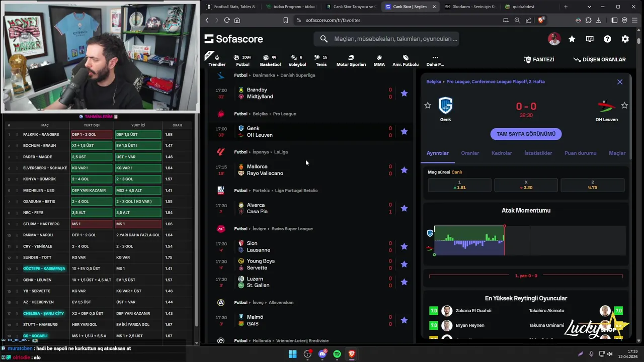Image resolution: width=644 pixels, height=362 pixels.
Task: Open the Trendler sports category
Action: pyautogui.click(x=217, y=60)
